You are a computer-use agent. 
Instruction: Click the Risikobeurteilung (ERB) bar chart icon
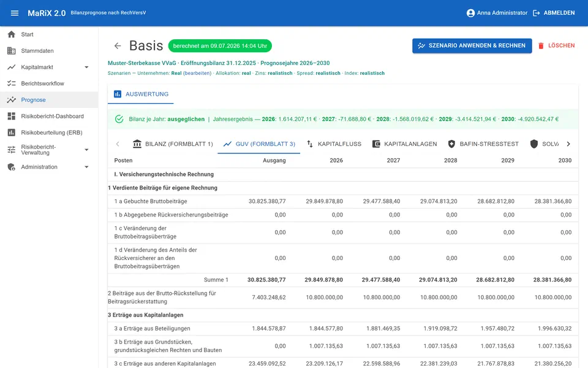(12, 132)
